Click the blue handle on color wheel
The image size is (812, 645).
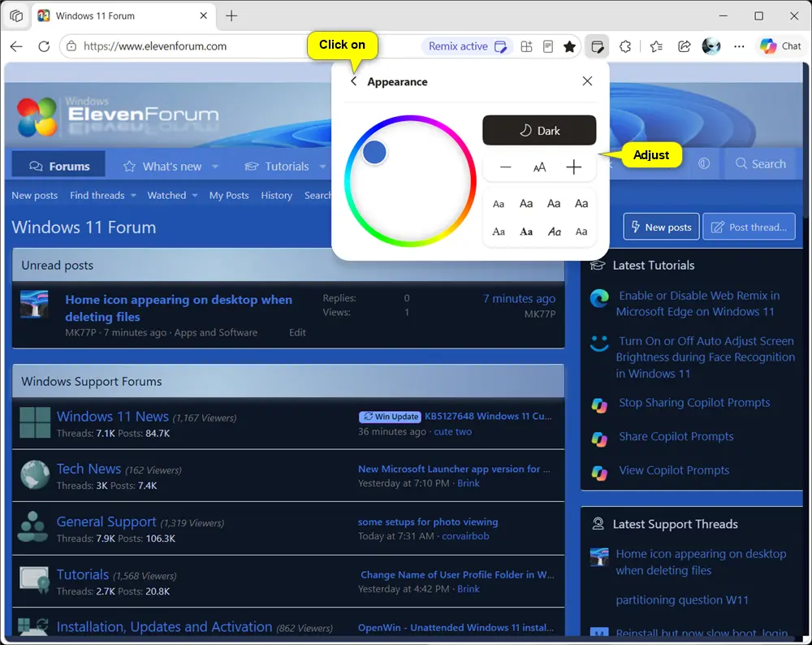pos(374,152)
